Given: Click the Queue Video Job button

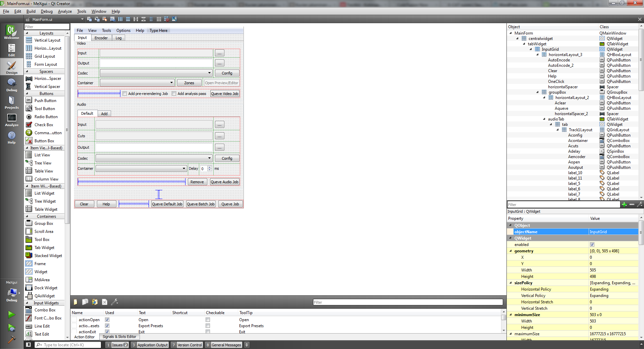Looking at the screenshot, I should pos(225,94).
